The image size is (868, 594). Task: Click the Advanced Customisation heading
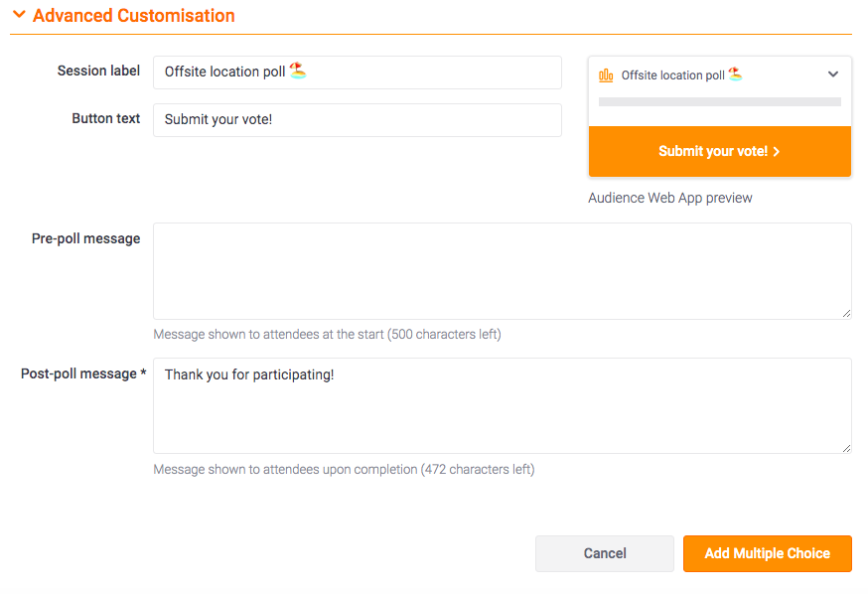(133, 16)
